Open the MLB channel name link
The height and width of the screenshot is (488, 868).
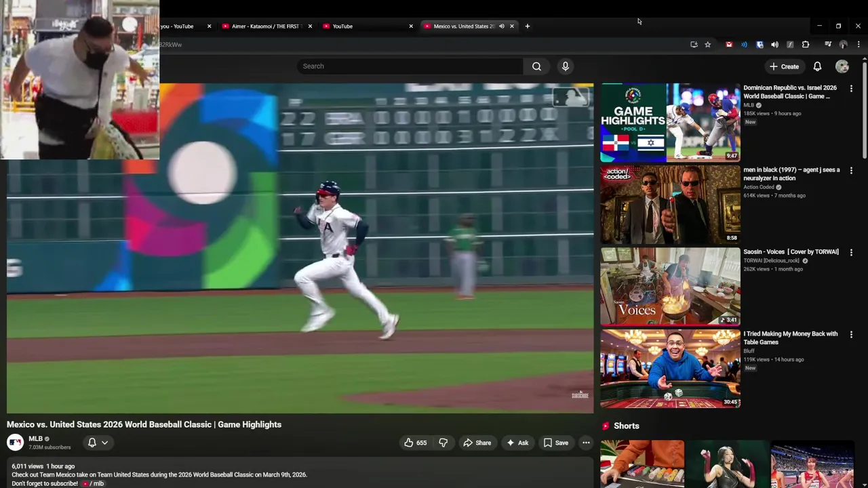(35, 439)
